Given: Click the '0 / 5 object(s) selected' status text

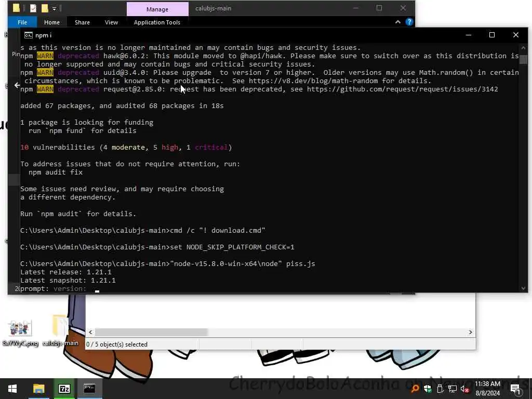Looking at the screenshot, I should pyautogui.click(x=117, y=344).
